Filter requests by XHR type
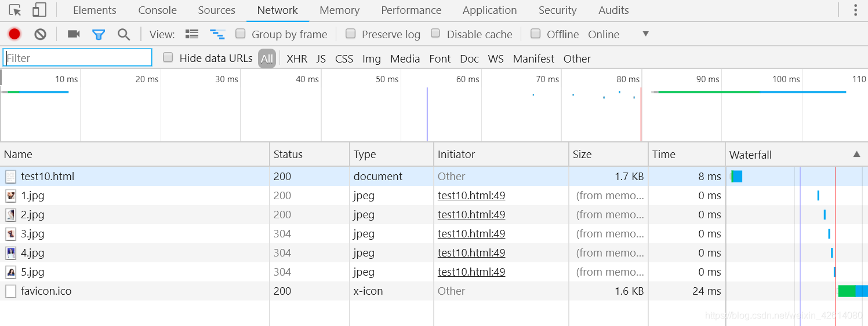The image size is (868, 326). [x=297, y=58]
